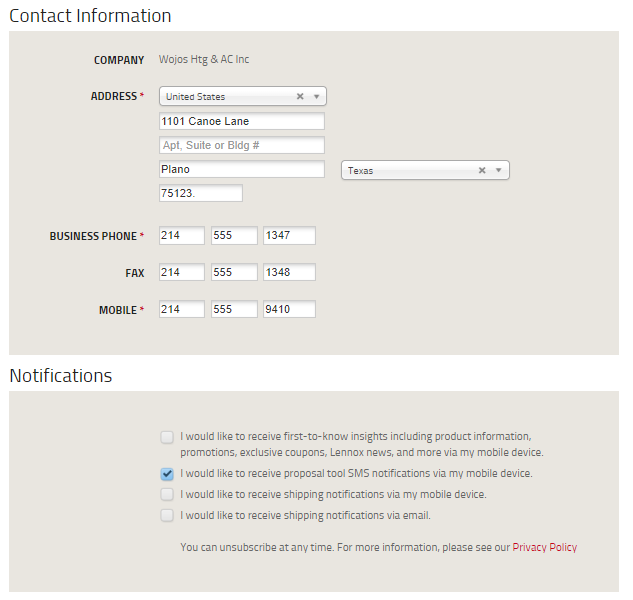Click business phone last four digits 1347
633x600 pixels.
coord(289,236)
